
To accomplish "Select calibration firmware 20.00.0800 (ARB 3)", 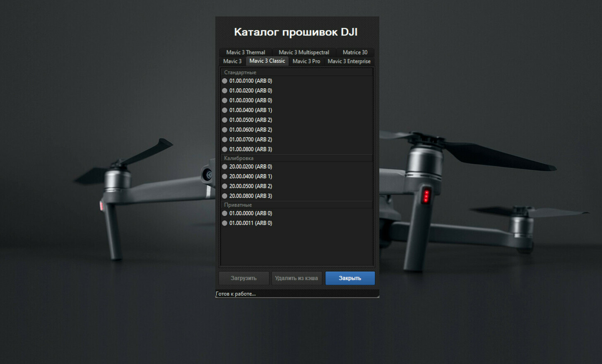I will pyautogui.click(x=250, y=196).
